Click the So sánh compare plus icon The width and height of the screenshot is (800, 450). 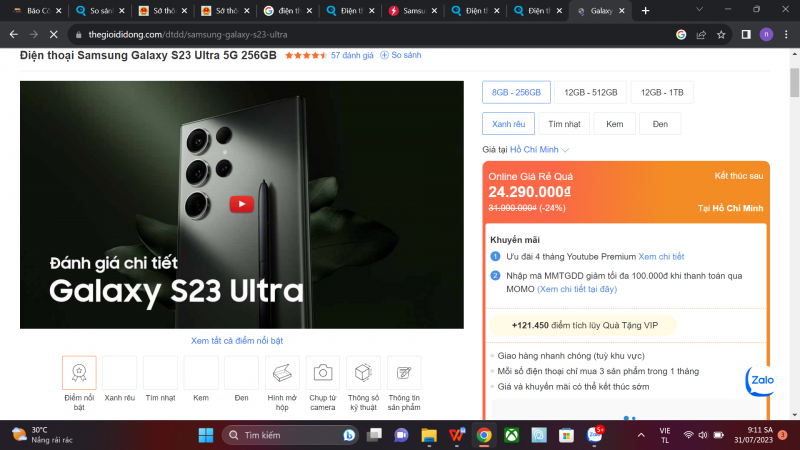(x=384, y=55)
